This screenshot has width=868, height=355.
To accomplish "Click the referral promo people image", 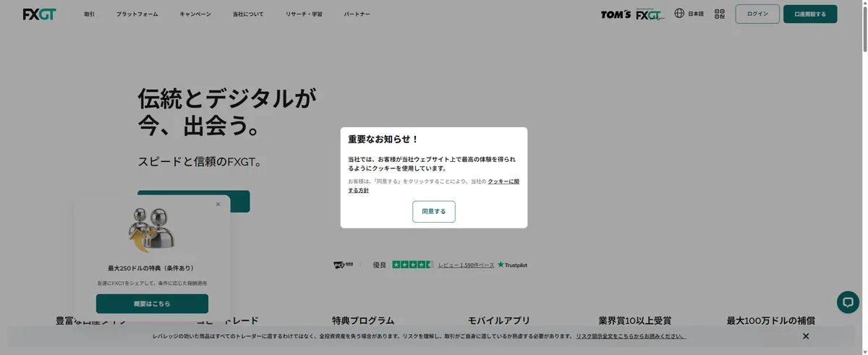I will pos(152,230).
